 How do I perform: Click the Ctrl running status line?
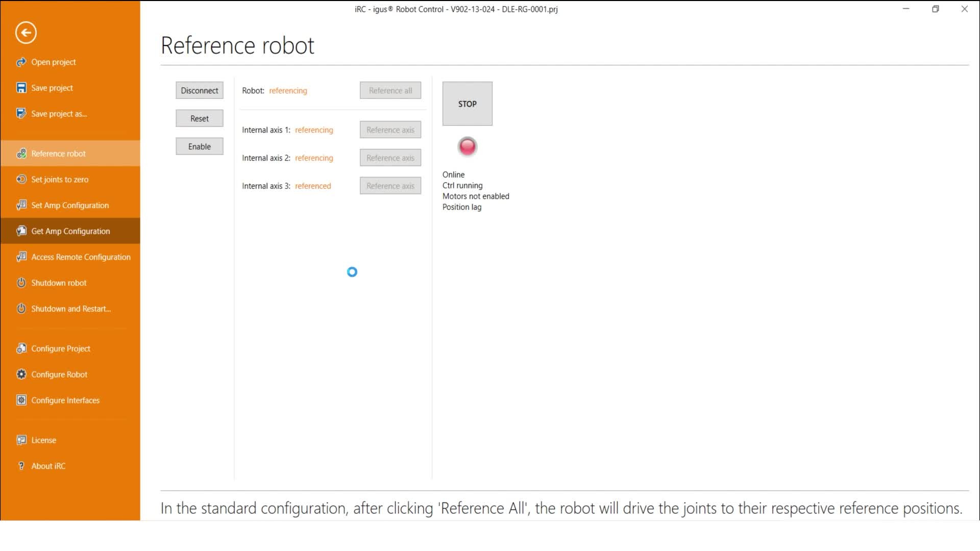pos(462,185)
